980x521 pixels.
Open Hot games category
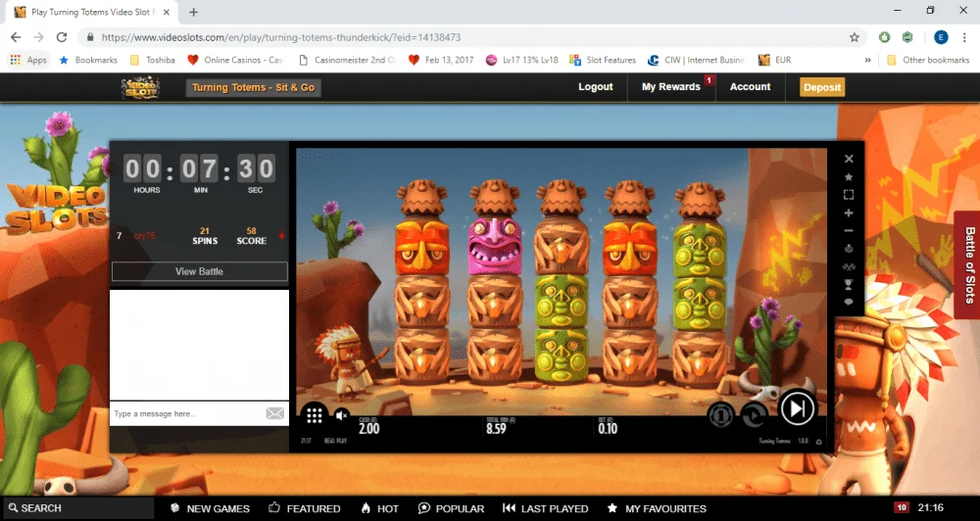point(379,508)
